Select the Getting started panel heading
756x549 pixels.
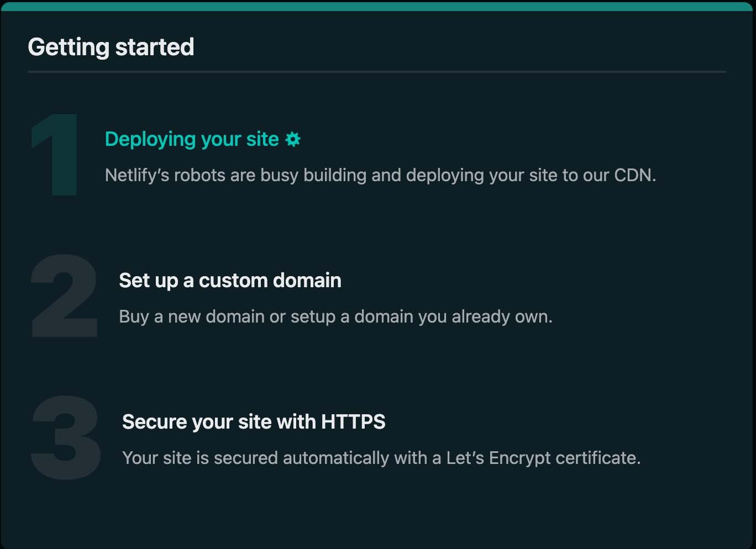coord(111,47)
